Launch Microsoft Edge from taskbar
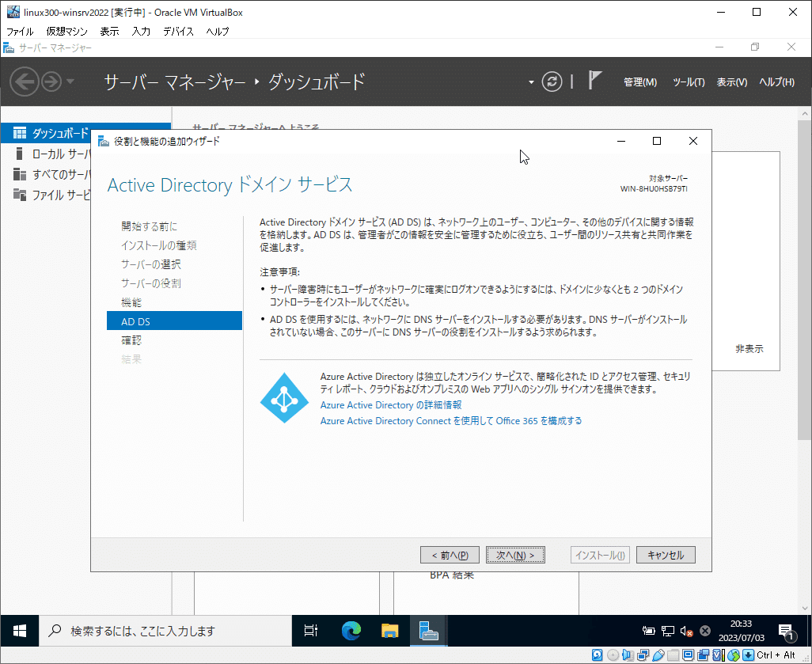 (x=351, y=631)
